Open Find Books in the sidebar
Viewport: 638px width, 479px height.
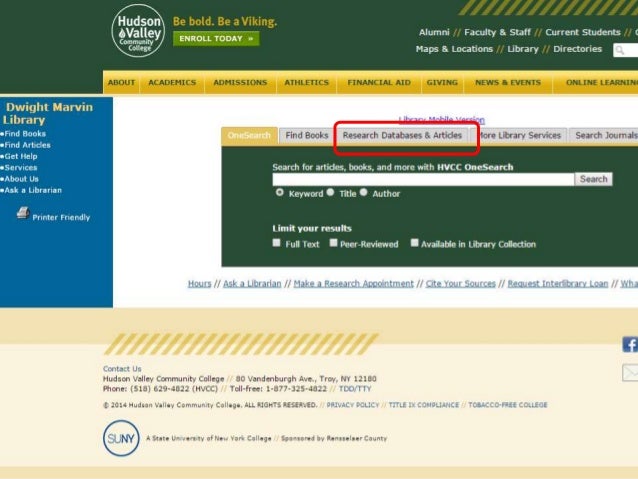[25, 133]
